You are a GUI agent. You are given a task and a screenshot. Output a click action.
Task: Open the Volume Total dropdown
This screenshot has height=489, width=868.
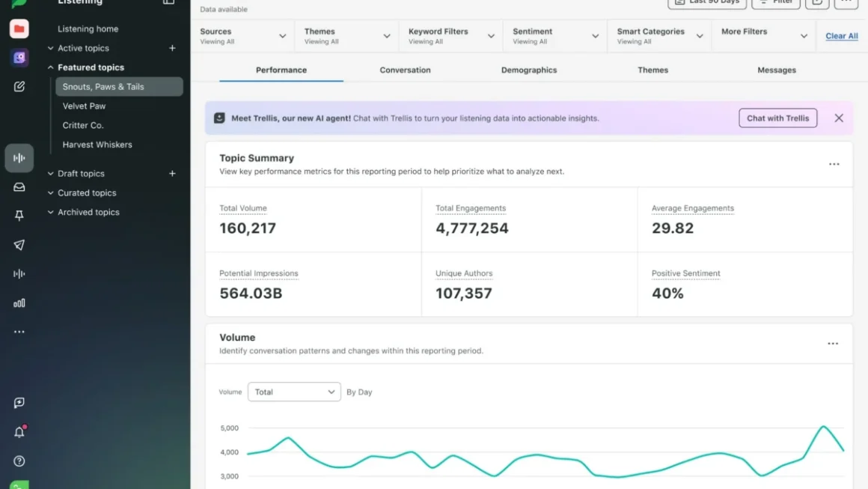pos(294,392)
